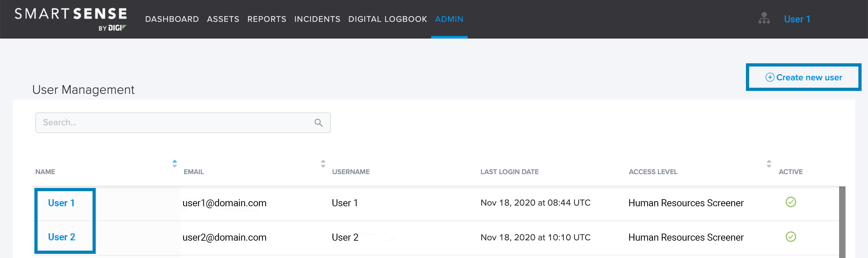Click active checkmark for User 1 row
Viewport: 868px width, 258px height.
coord(791,202)
